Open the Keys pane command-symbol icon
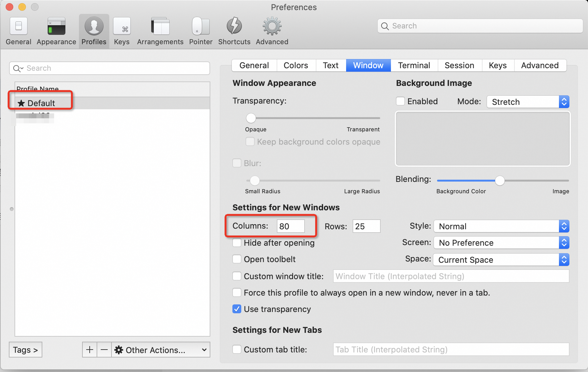 click(122, 26)
